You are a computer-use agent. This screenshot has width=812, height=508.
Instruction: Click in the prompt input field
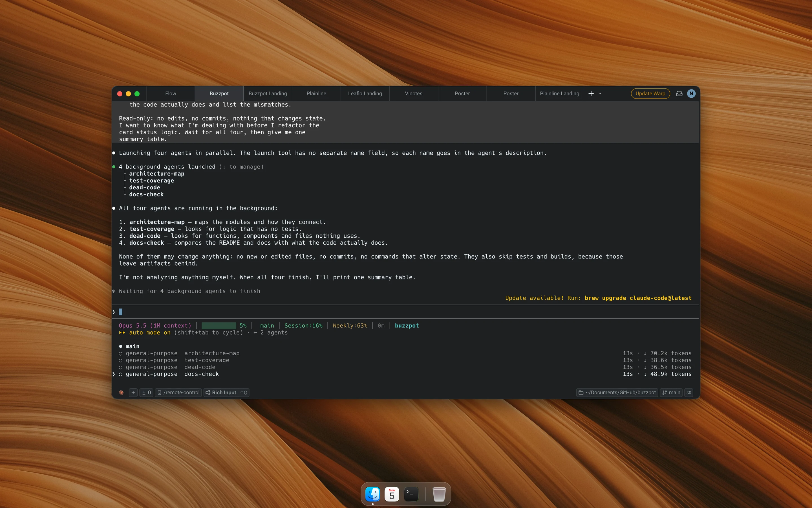(405, 312)
